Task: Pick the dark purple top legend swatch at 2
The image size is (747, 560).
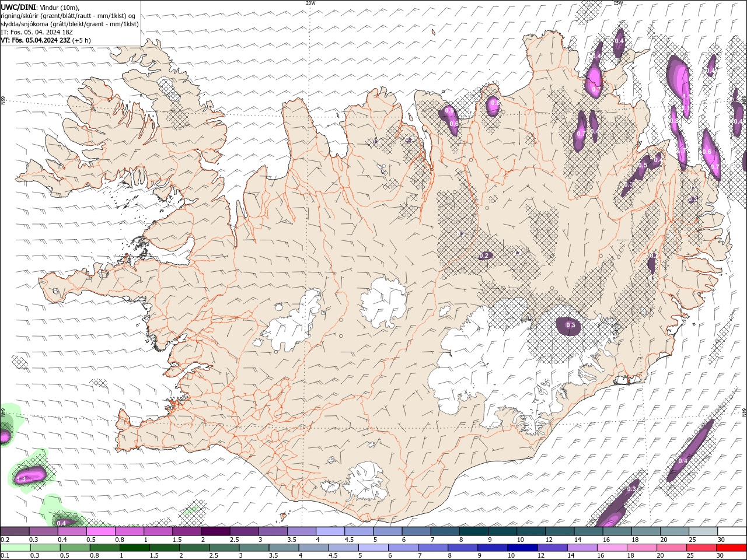Action: pos(215,531)
